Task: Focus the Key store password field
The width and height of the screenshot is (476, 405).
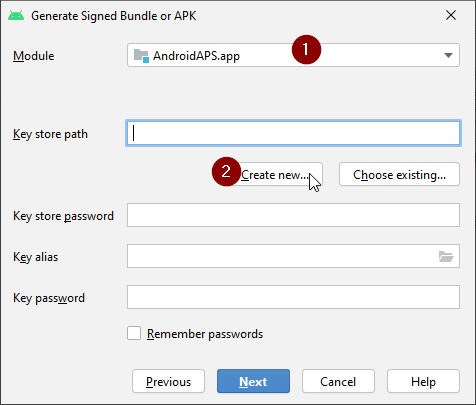Action: tap(293, 215)
